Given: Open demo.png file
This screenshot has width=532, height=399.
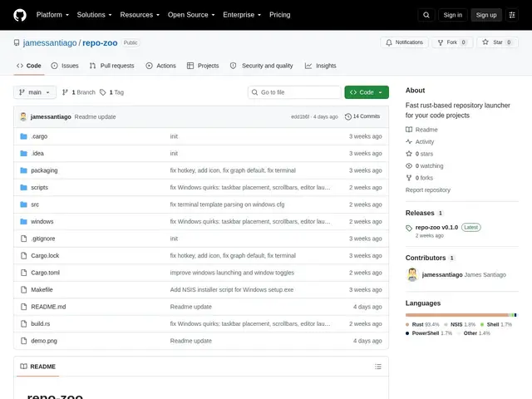Looking at the screenshot, I should 44,341.
